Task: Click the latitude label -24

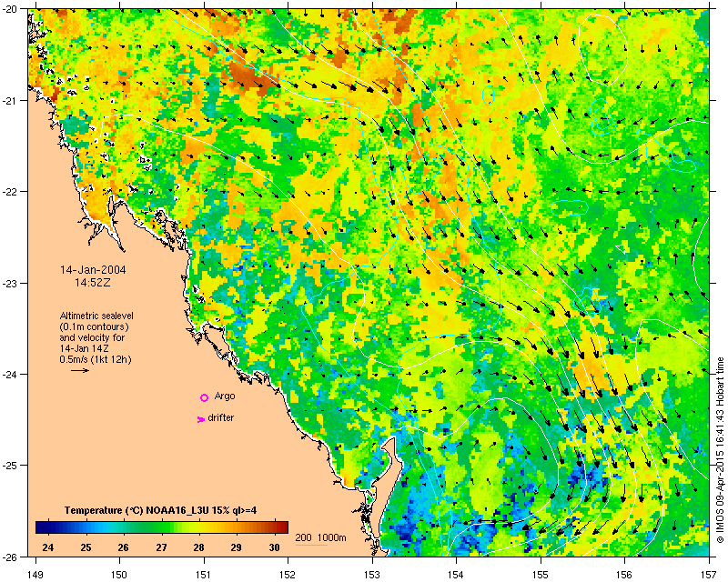Action: click(10, 374)
